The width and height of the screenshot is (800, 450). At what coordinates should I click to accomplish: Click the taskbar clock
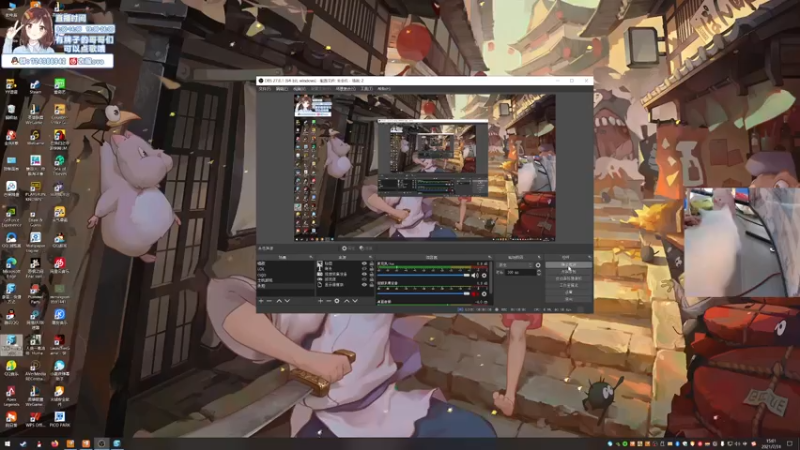pos(771,444)
